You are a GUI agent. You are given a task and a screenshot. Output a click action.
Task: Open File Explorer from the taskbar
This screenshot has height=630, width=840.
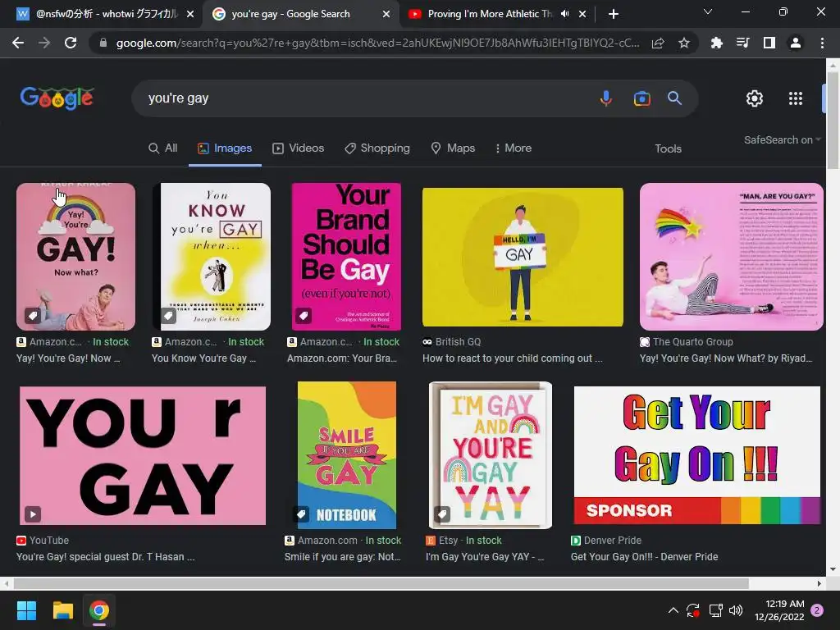(x=62, y=610)
